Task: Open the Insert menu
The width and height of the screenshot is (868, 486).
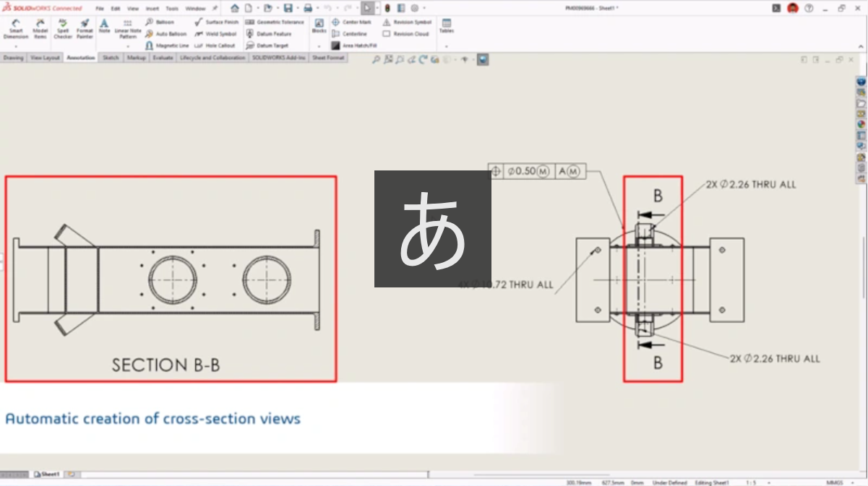Action: coord(152,9)
